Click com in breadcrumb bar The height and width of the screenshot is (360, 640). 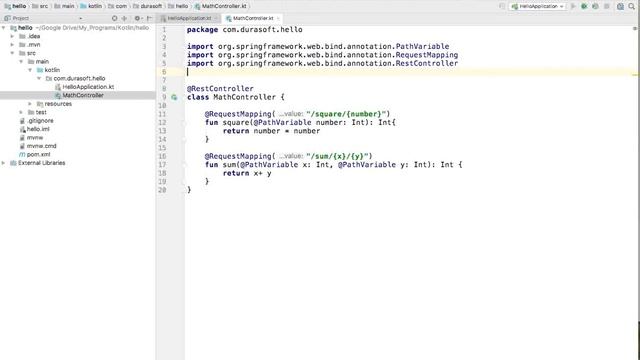[x=118, y=6]
